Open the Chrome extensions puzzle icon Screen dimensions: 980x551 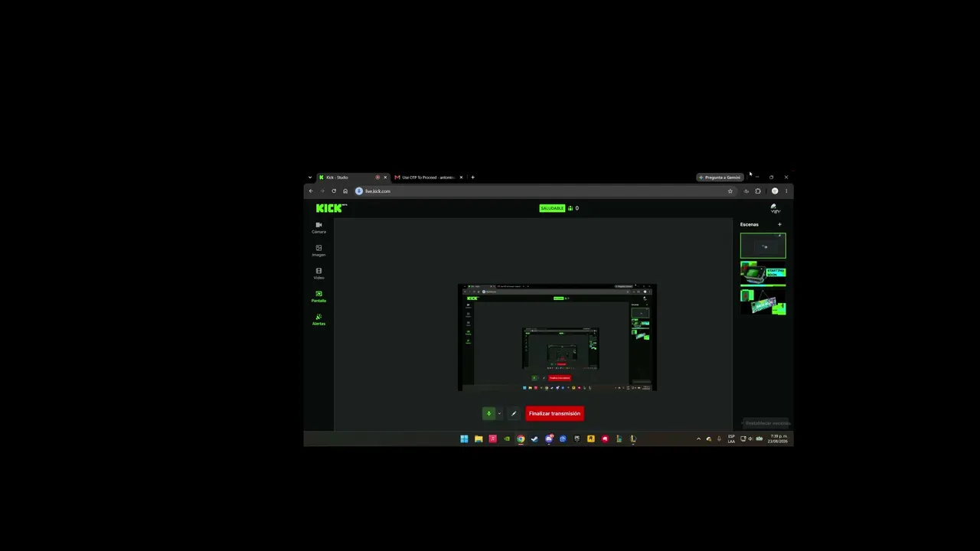[x=758, y=191]
